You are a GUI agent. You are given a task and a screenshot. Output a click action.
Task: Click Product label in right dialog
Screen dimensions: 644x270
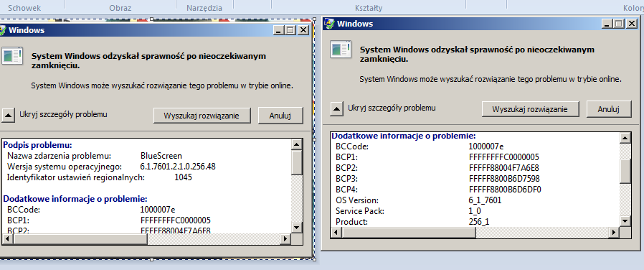coord(351,222)
